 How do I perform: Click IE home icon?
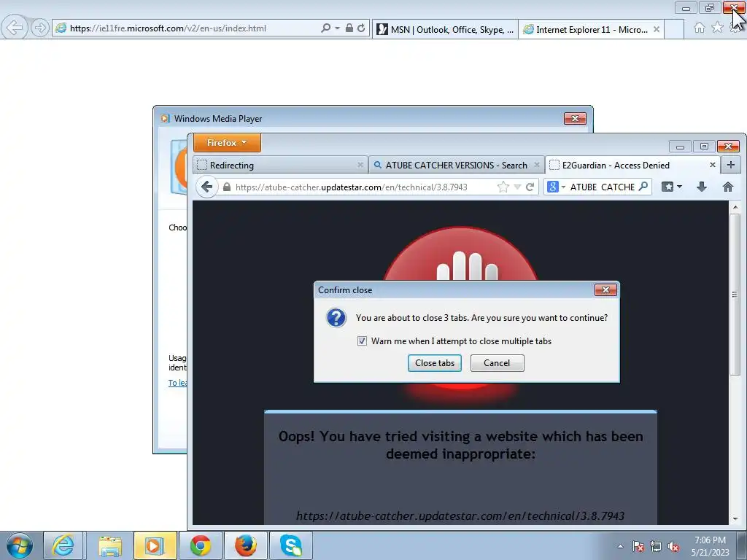pyautogui.click(x=700, y=28)
